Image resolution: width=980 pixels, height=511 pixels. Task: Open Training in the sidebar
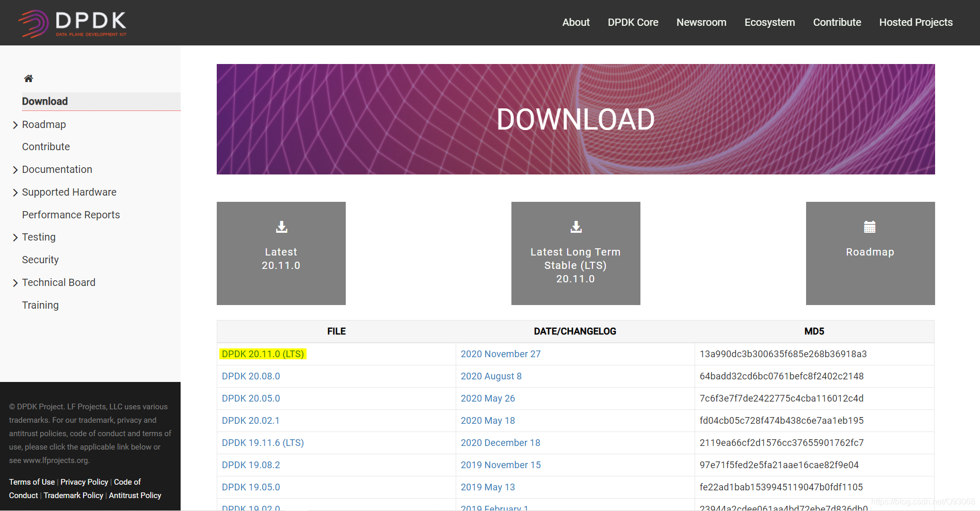[x=40, y=305]
